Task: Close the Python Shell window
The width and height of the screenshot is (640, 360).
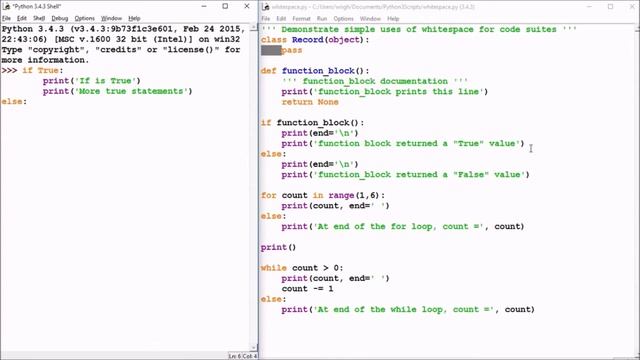Action: point(247,7)
